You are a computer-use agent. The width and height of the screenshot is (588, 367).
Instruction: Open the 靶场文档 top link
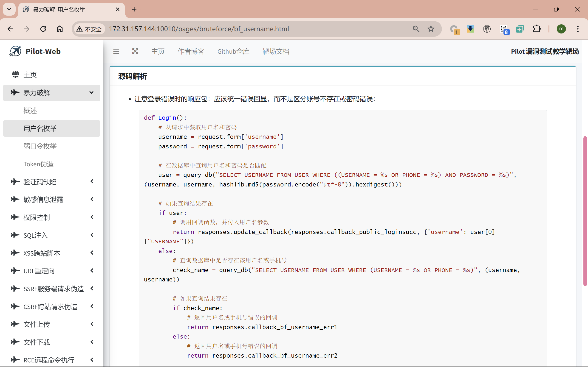pyautogui.click(x=276, y=51)
